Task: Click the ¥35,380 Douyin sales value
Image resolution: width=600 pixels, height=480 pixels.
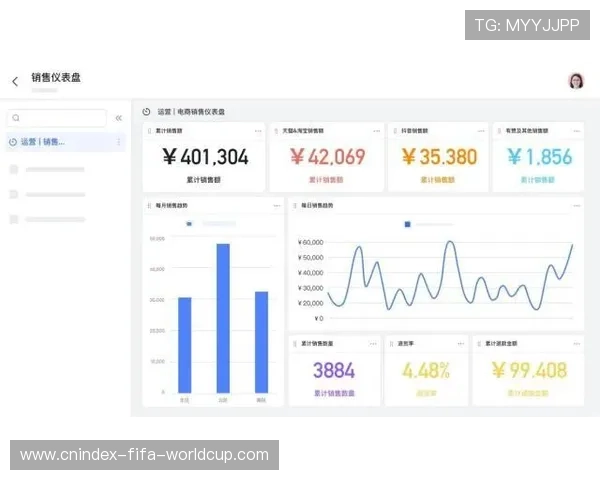Action: click(x=439, y=157)
